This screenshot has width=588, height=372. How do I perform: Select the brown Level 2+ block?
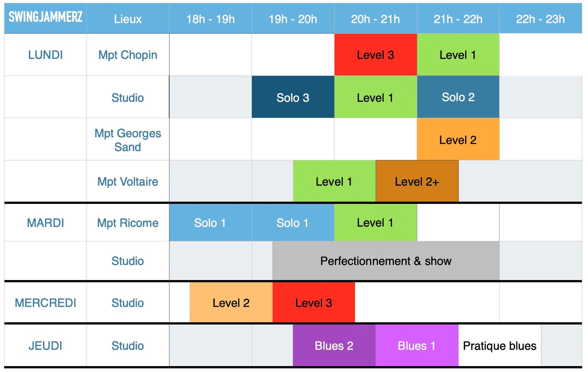coord(417,181)
